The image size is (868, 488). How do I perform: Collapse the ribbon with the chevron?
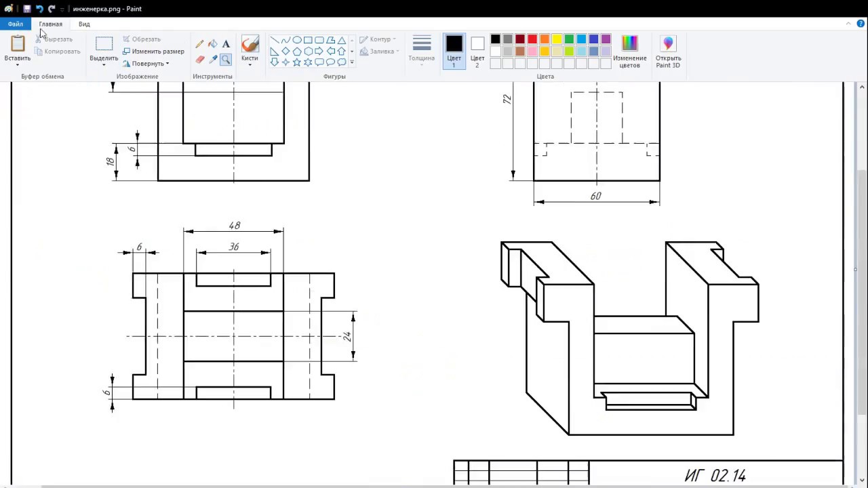[848, 24]
